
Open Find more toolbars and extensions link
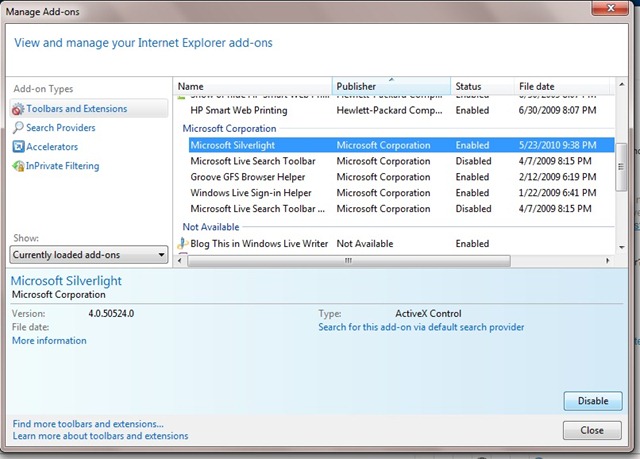pos(88,424)
